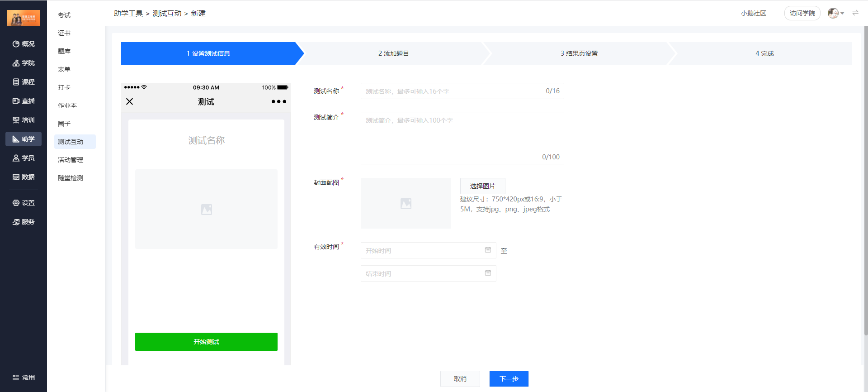Click the cover image placeholder

point(406,203)
